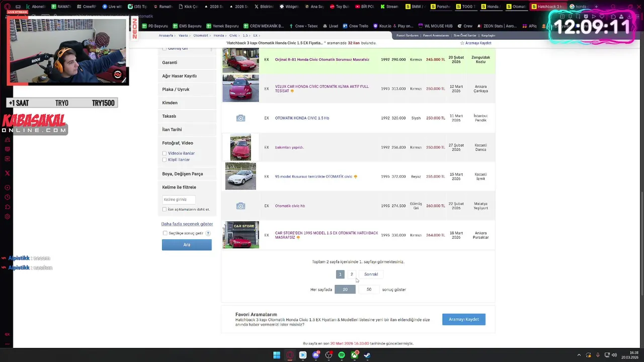Expand the Takaslı filter section
Image resolution: width=644 pixels, height=362 pixels.
tap(187, 116)
